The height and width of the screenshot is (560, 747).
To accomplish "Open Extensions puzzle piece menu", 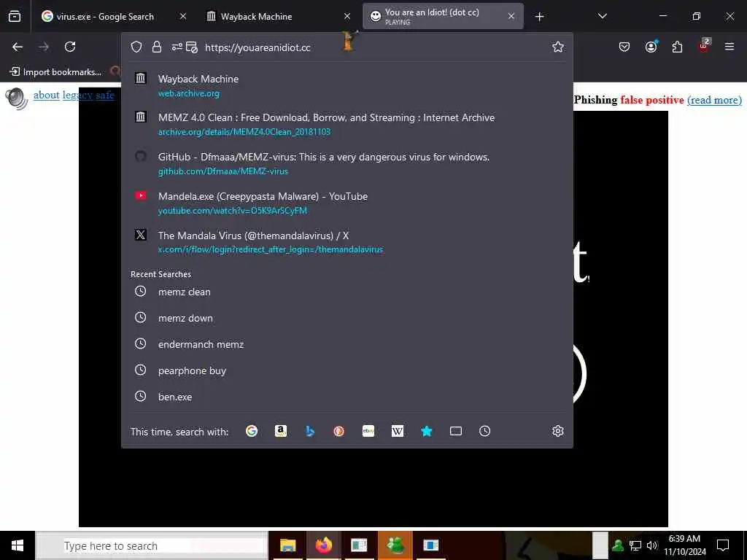I will [677, 47].
